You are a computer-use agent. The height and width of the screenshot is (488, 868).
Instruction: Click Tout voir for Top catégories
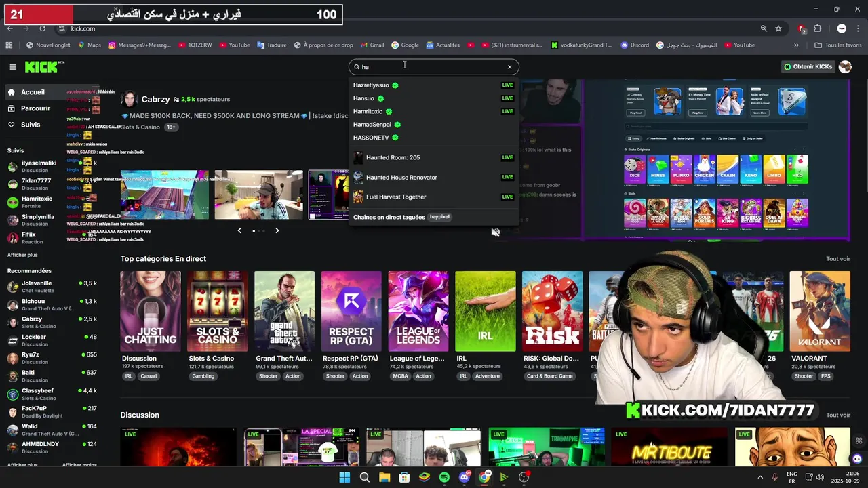[838, 259]
